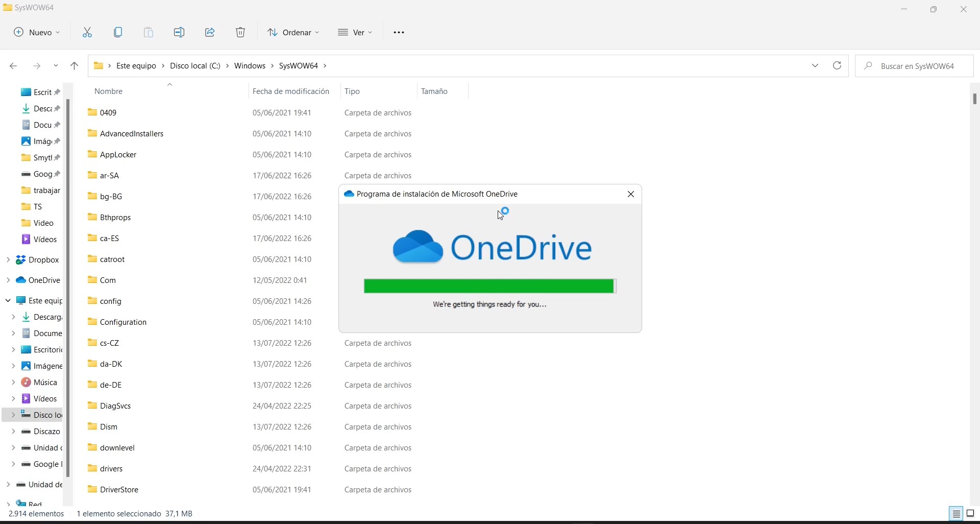Click the Copy icon in toolbar

tap(118, 33)
